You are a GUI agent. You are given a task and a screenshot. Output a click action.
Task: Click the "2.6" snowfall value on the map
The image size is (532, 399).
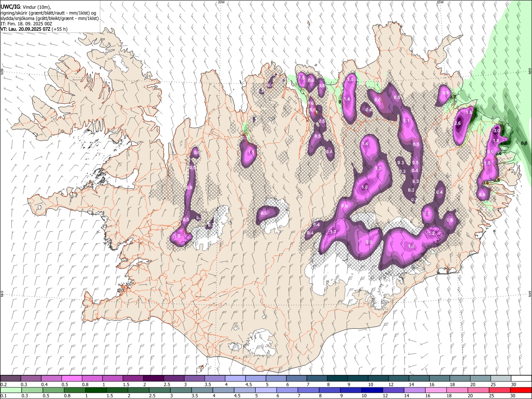click(458, 123)
